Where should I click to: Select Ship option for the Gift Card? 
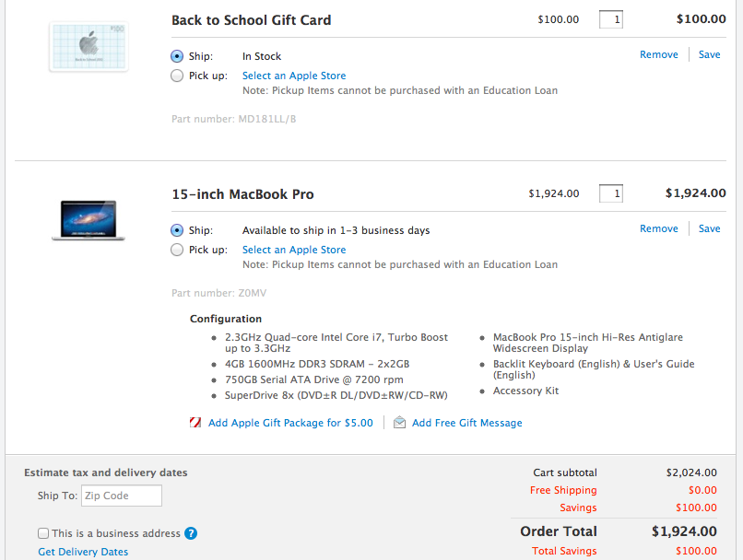coord(177,56)
